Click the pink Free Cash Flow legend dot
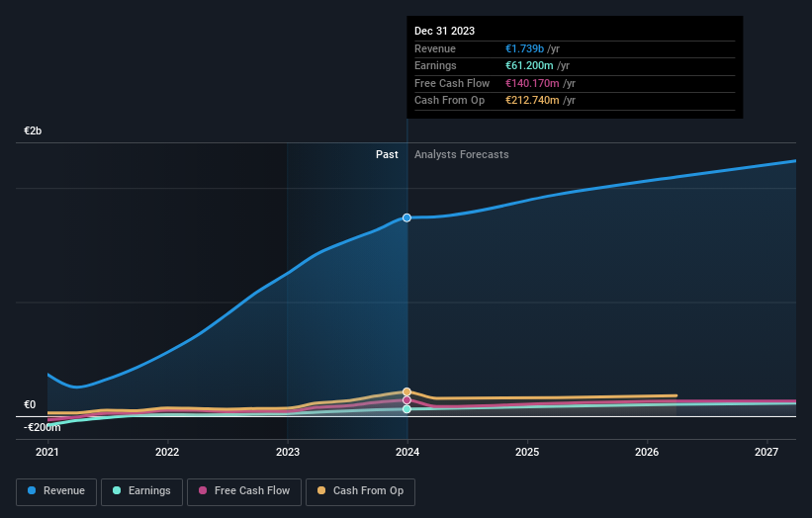Screen dimensions: 812x518 [203, 490]
